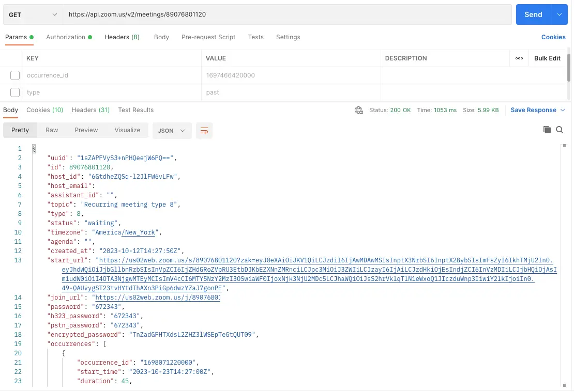Switch to the Pre-request Script tab
The height and width of the screenshot is (392, 574).
tap(208, 37)
